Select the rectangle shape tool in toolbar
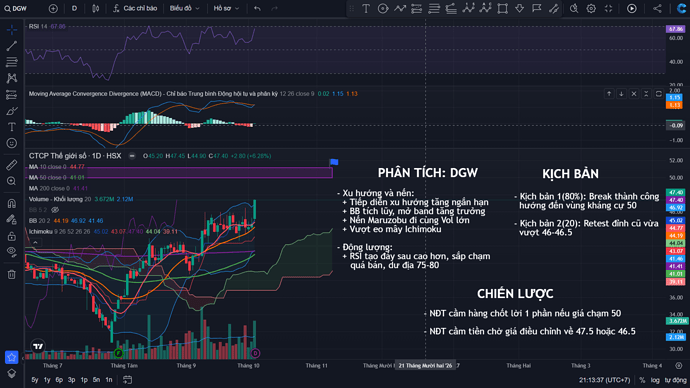 click(502, 8)
